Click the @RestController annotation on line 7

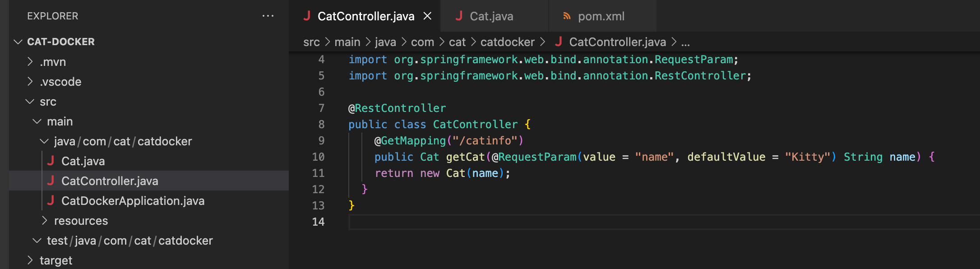point(397,108)
